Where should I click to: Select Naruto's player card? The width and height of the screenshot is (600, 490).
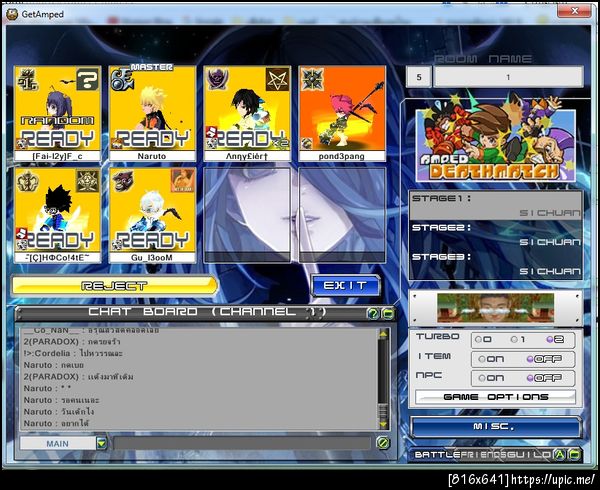pyautogui.click(x=152, y=113)
